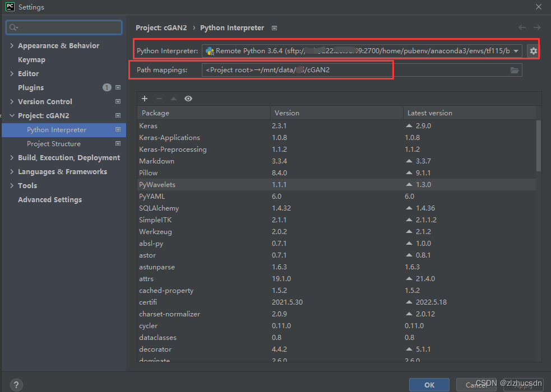Select Python Interpreter tree item
This screenshot has height=392, width=551.
(63, 130)
